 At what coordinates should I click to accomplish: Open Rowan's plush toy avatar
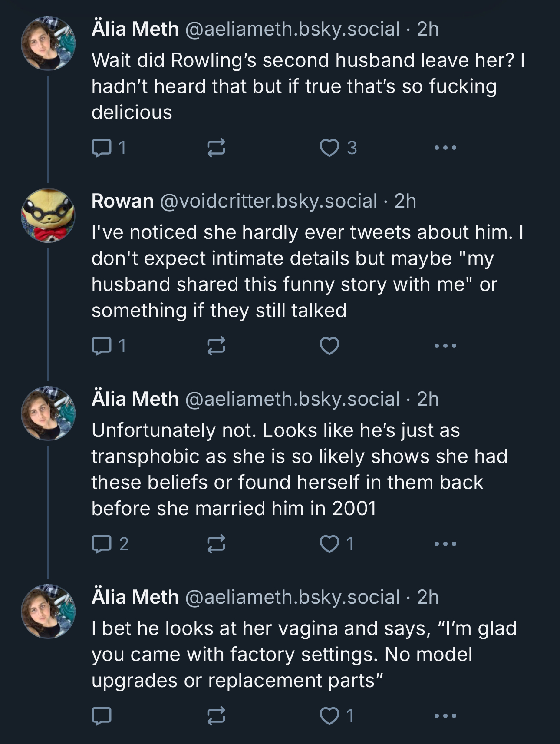pyautogui.click(x=48, y=215)
